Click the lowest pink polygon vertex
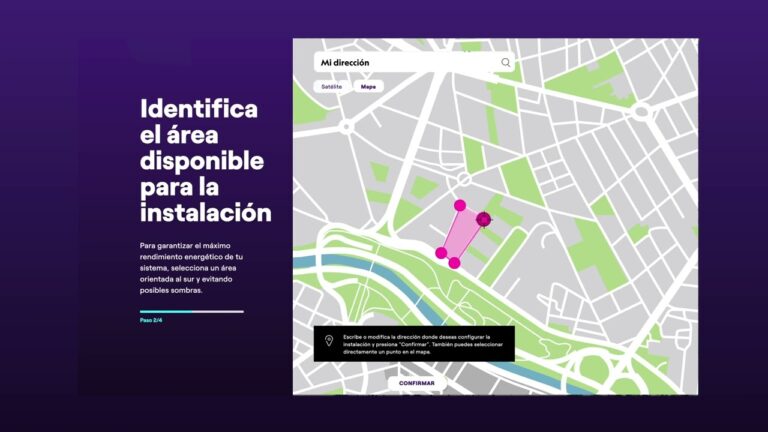Image resolution: width=768 pixels, height=432 pixels. (454, 263)
